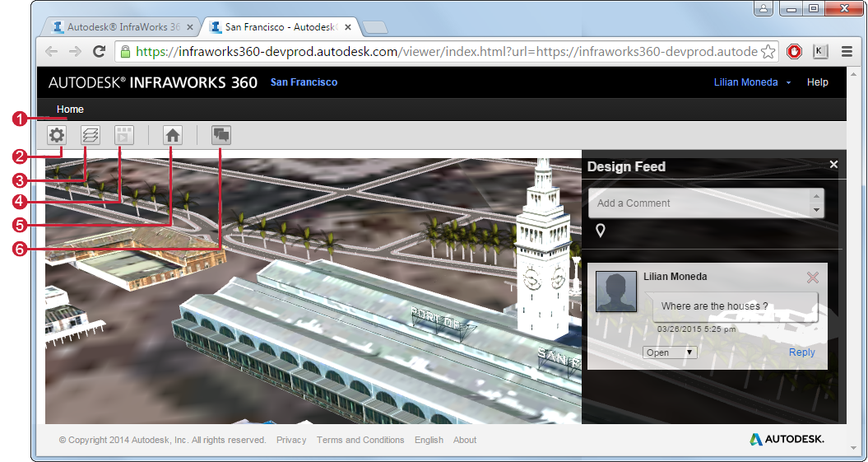Click the red stop-hand extension icon
Screen dimensions: 868x462
click(795, 52)
